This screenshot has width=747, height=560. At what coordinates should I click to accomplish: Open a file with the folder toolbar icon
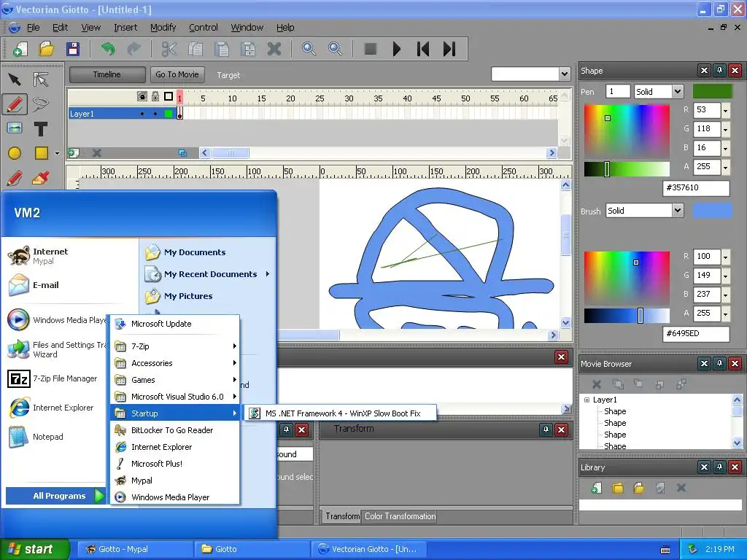coord(46,49)
